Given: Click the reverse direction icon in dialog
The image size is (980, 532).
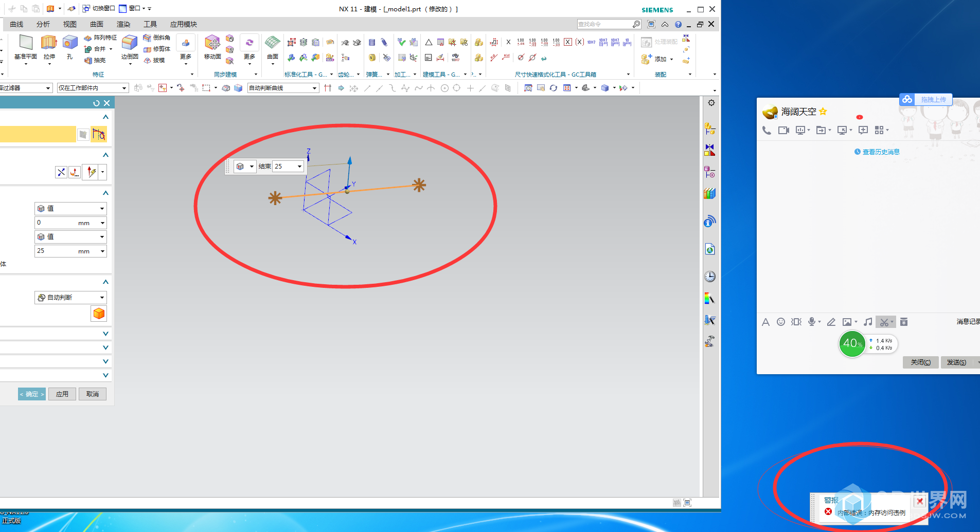Looking at the screenshot, I should (x=61, y=172).
